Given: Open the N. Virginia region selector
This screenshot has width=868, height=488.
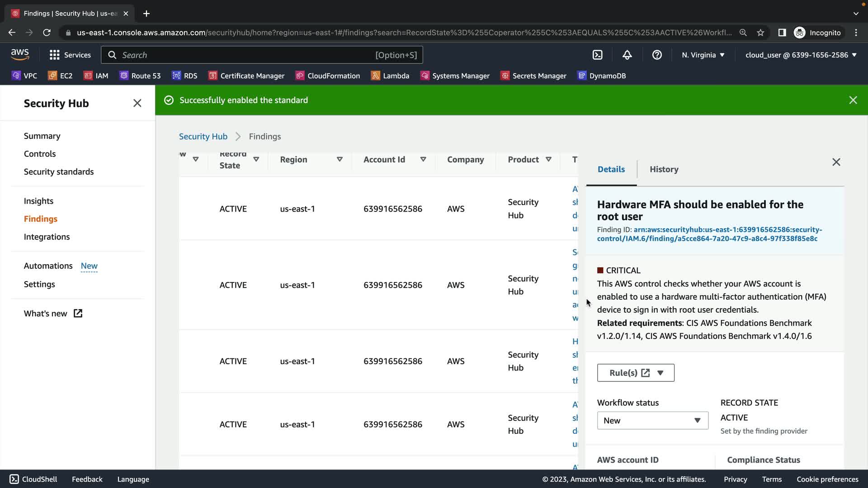Looking at the screenshot, I should [703, 55].
